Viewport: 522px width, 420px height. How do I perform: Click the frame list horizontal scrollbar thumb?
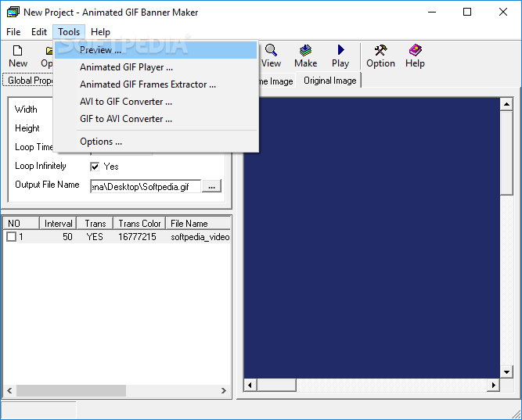(x=71, y=391)
